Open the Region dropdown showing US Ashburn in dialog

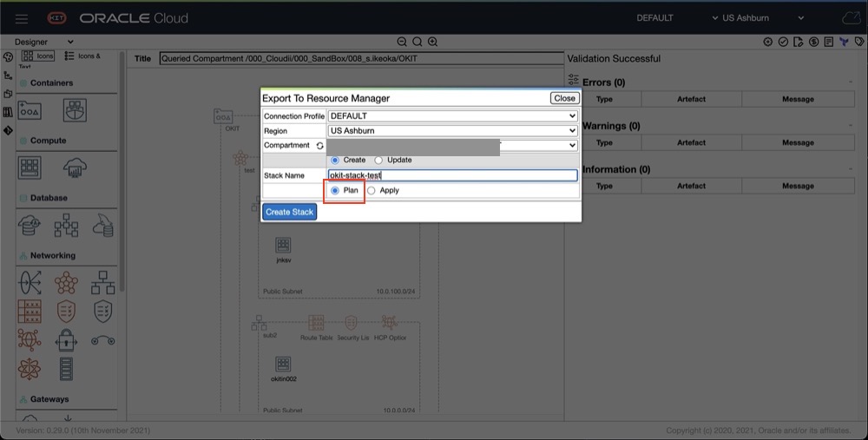click(453, 131)
